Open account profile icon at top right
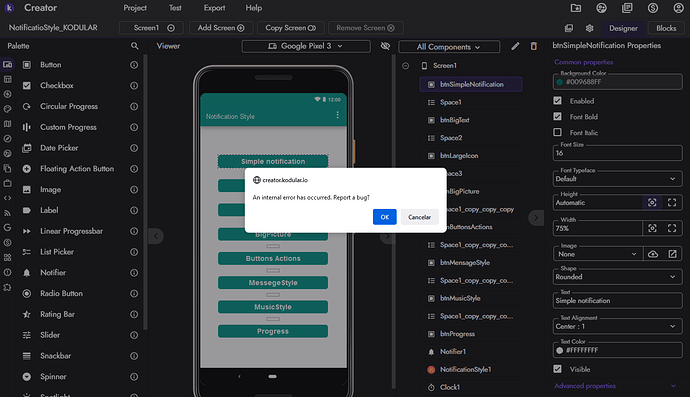 pyautogui.click(x=679, y=8)
